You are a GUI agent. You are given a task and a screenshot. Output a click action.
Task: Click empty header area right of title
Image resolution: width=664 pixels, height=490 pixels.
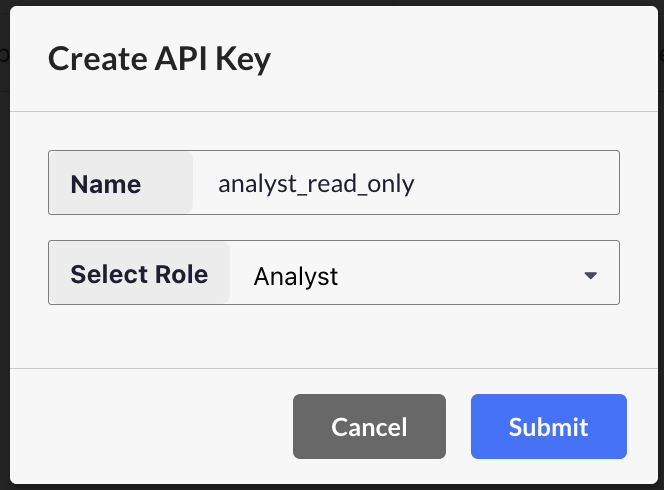click(x=460, y=59)
